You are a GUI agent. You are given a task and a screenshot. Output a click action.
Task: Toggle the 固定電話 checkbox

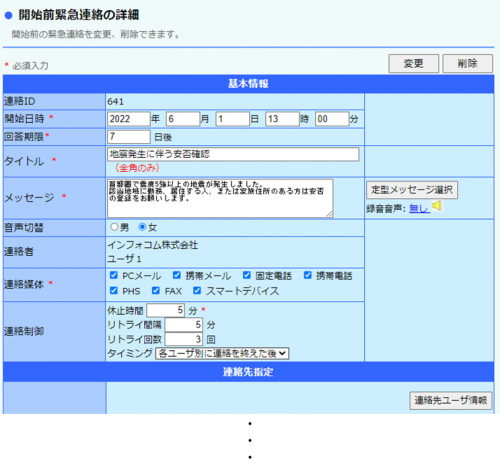point(247,275)
